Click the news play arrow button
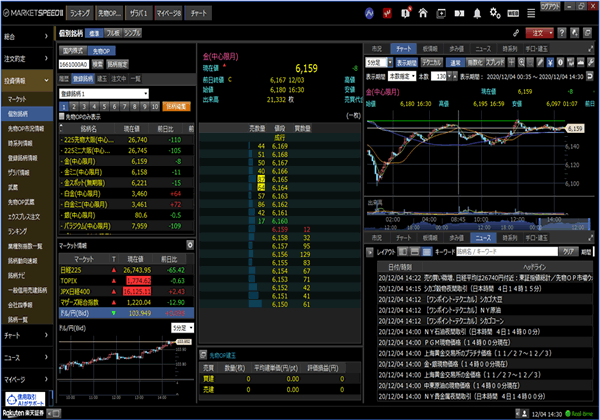The height and width of the screenshot is (420, 600). pos(370,252)
